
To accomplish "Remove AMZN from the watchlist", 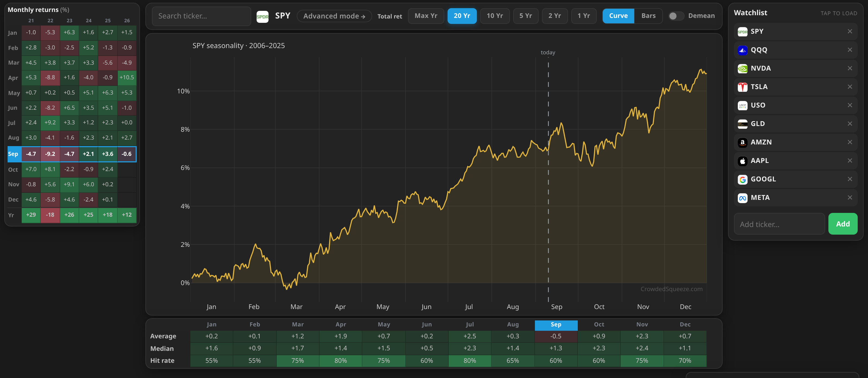I will 850,142.
